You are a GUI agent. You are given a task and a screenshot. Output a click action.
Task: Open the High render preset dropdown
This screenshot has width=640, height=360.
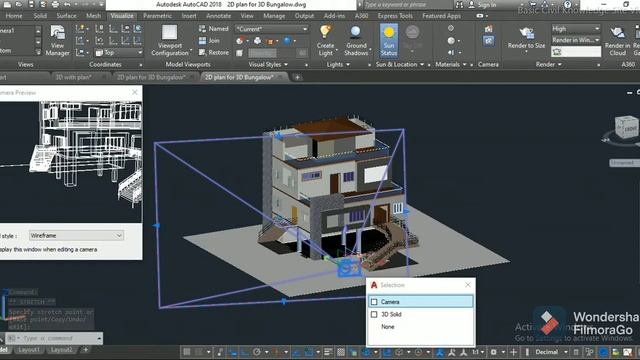click(x=576, y=29)
